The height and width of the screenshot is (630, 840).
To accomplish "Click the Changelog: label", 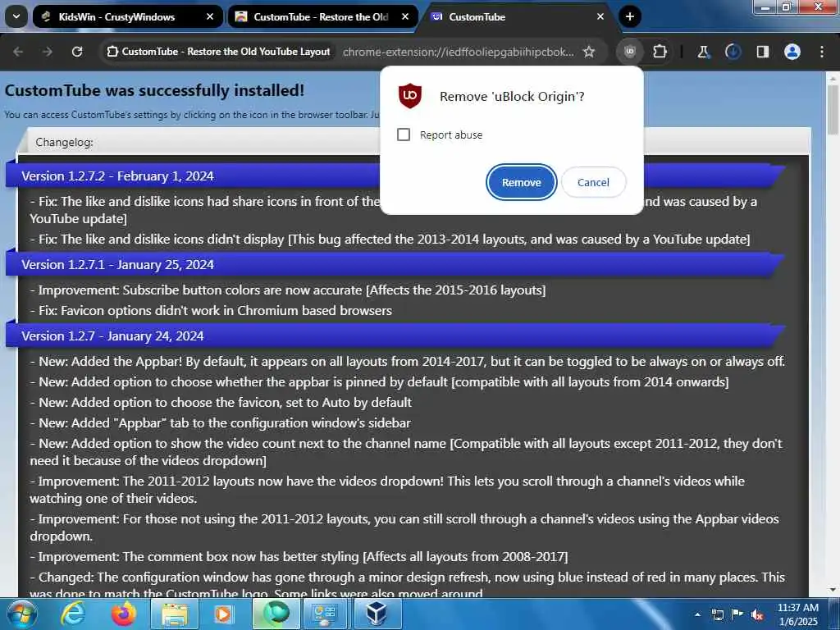I will 64,142.
